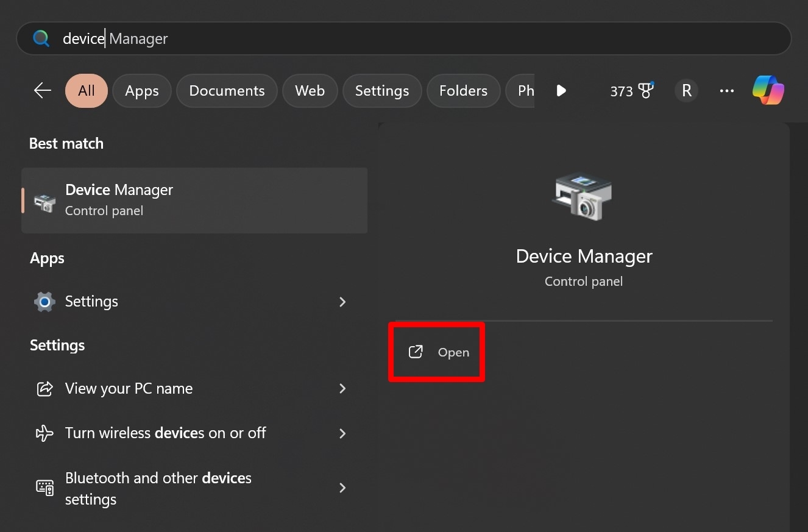Screen dimensions: 808x532
Task: Open View your PC name setting
Action: click(194, 389)
